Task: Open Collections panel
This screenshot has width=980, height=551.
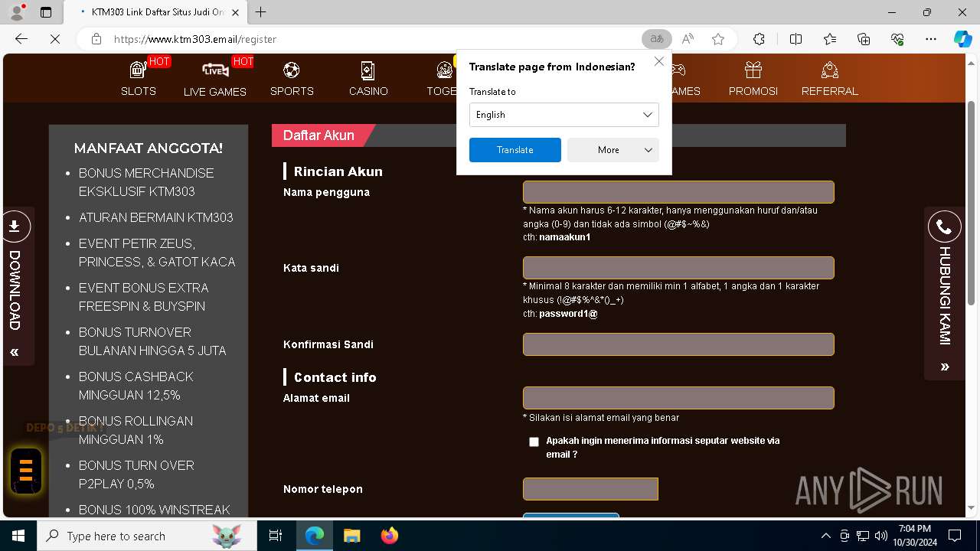Action: [x=864, y=39]
